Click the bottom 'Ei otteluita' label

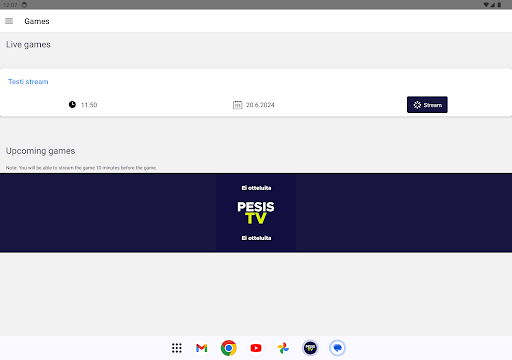[256, 238]
